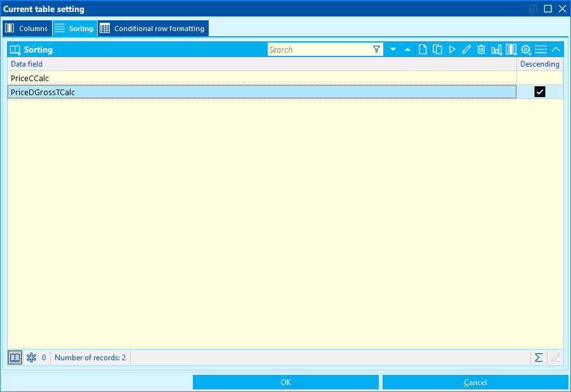Toggle the book view icon in status bar

(x=15, y=357)
